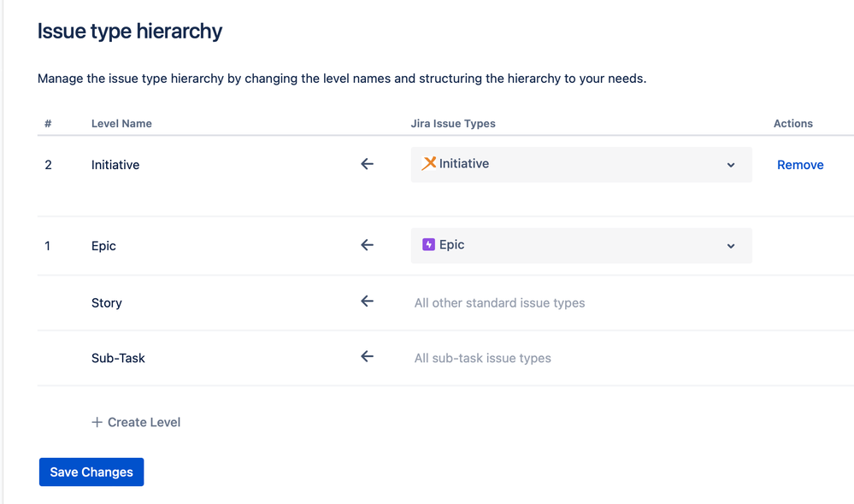
Task: Open the Epic issue types selector
Action: pyautogui.click(x=581, y=245)
